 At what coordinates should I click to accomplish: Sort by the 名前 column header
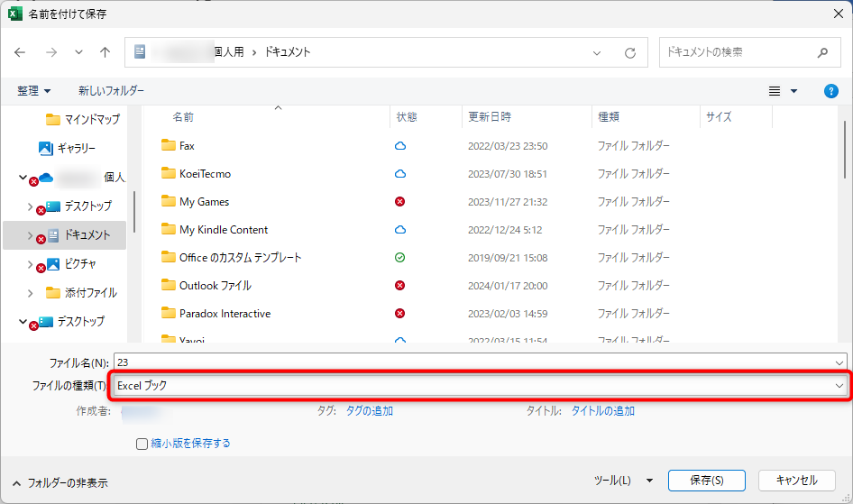(x=183, y=117)
